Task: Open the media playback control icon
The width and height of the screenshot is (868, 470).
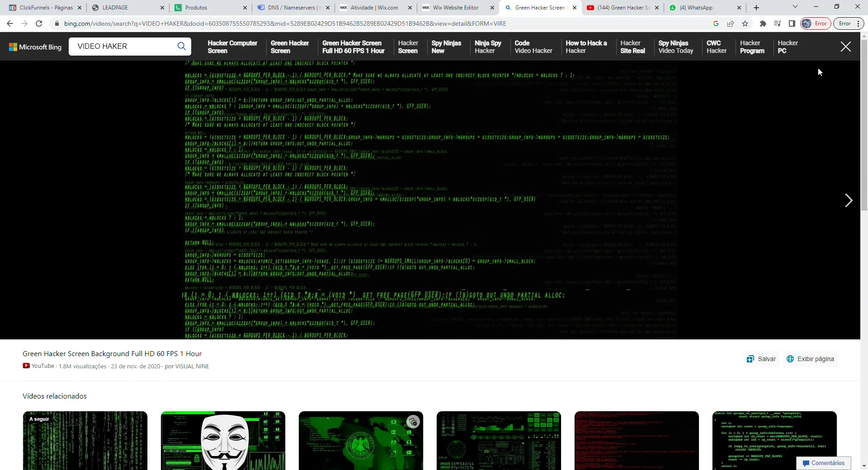Action: point(778,23)
